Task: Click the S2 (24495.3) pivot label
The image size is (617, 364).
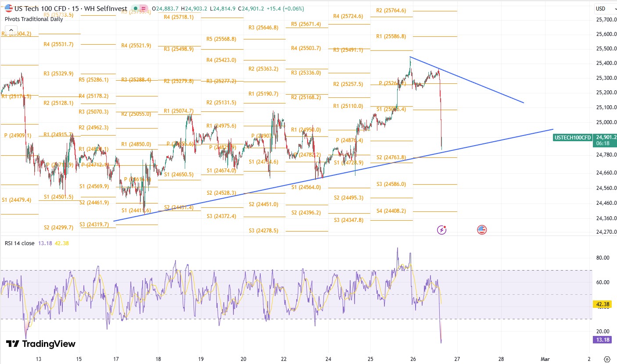Action: (x=348, y=198)
